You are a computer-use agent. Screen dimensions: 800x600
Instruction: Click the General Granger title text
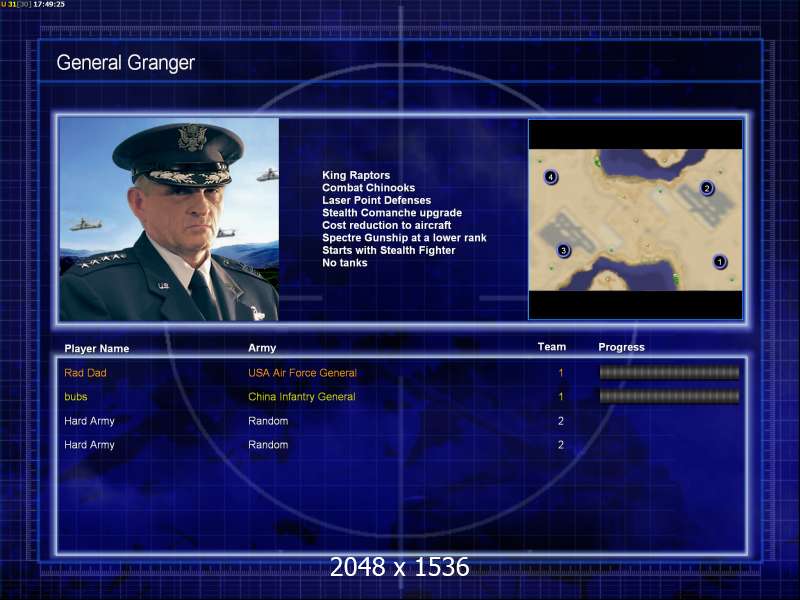126,63
